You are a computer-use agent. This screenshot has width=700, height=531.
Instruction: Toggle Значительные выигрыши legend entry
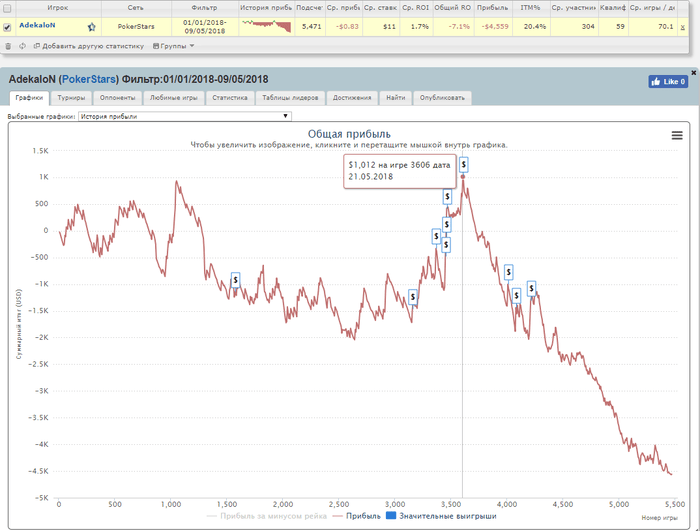(441, 516)
